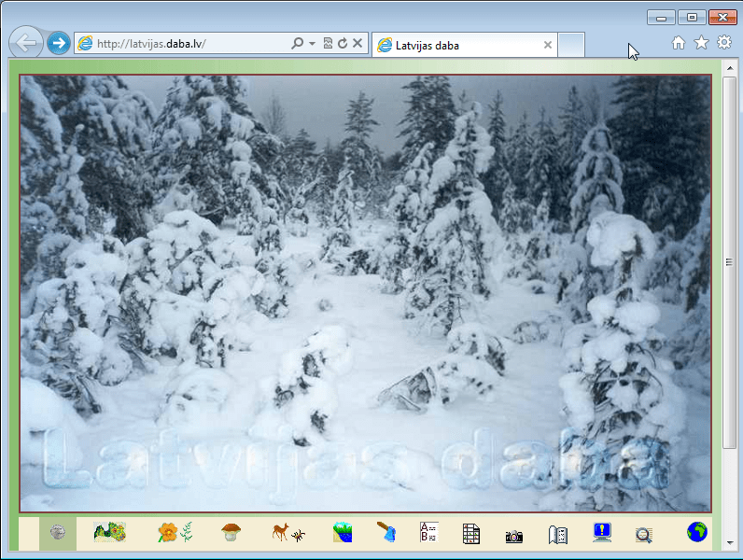Click the Internet Explorer page icon in address bar
The image size is (743, 560).
click(x=85, y=44)
